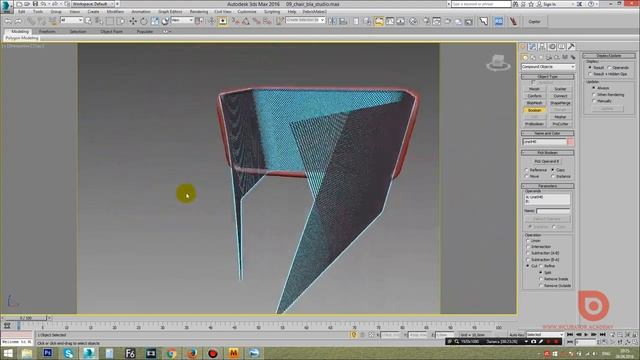640x360 pixels.
Task: Open the reference coordinate View dropdown
Action: pyautogui.click(x=182, y=20)
